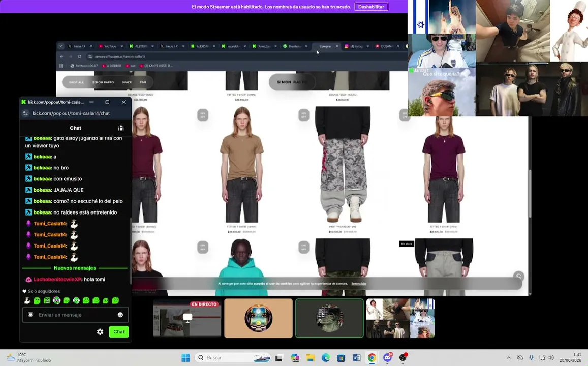Open Microsoft Edge from taskbar
588x366 pixels.
[325, 358]
